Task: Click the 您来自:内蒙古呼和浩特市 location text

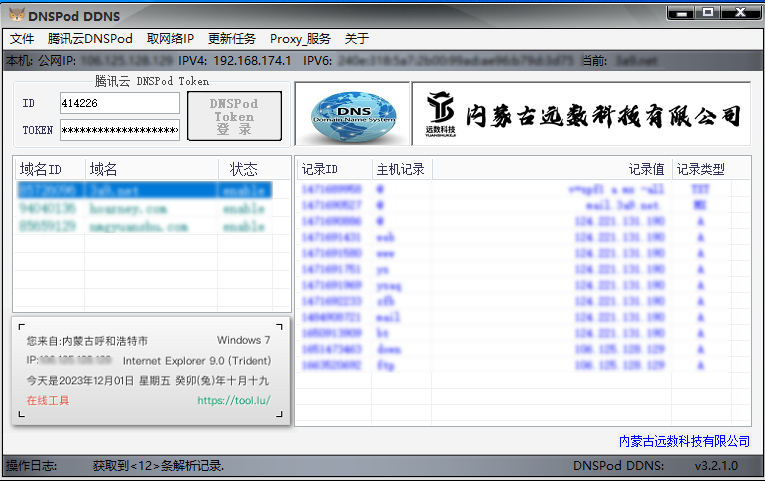Action: [87, 341]
